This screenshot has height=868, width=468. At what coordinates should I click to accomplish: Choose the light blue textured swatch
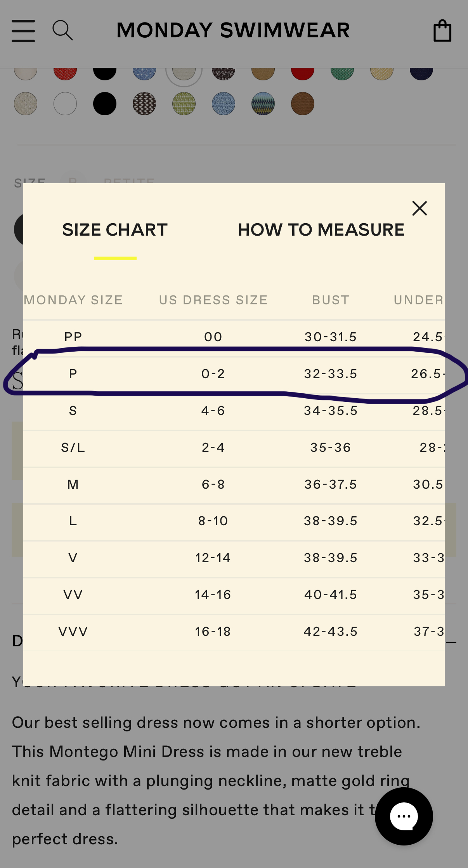point(224,104)
